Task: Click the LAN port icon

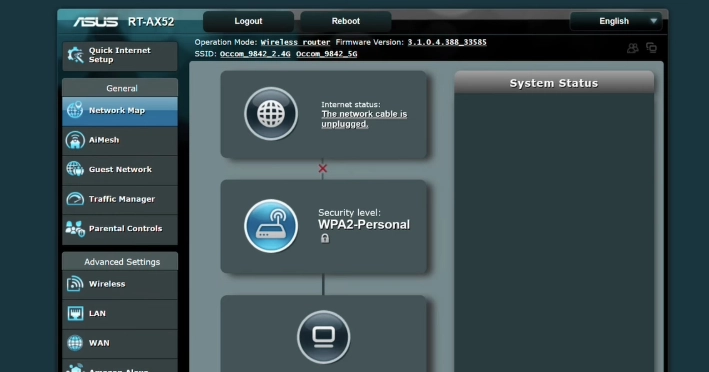Action: [x=75, y=313]
